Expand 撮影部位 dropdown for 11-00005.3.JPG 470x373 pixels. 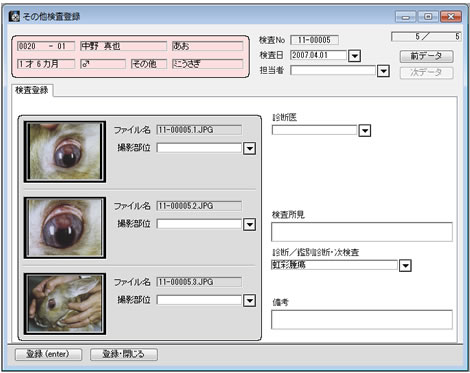(x=249, y=300)
